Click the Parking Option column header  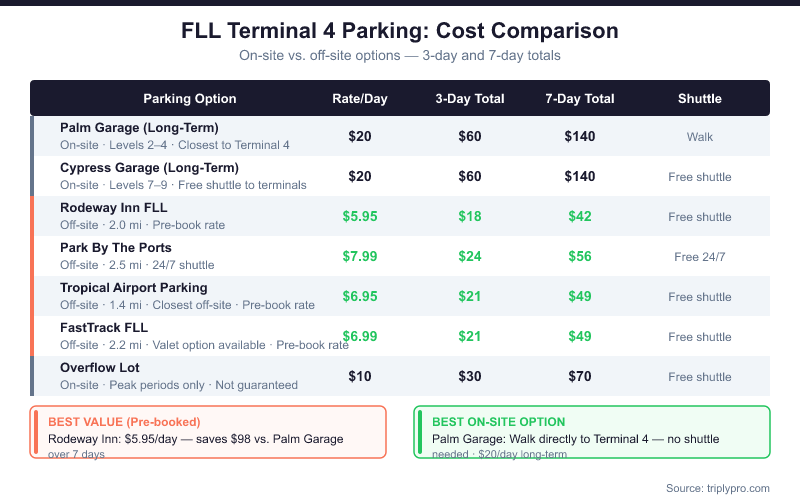click(190, 99)
